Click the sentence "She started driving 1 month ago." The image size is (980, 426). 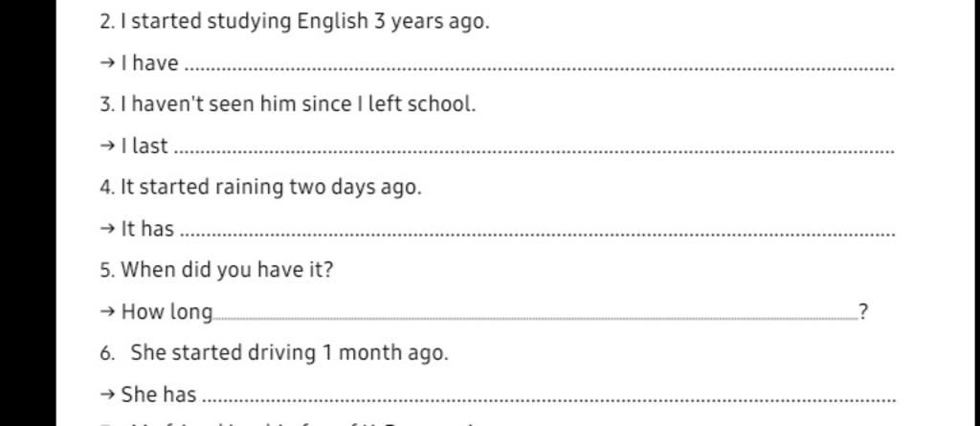pyautogui.click(x=289, y=353)
